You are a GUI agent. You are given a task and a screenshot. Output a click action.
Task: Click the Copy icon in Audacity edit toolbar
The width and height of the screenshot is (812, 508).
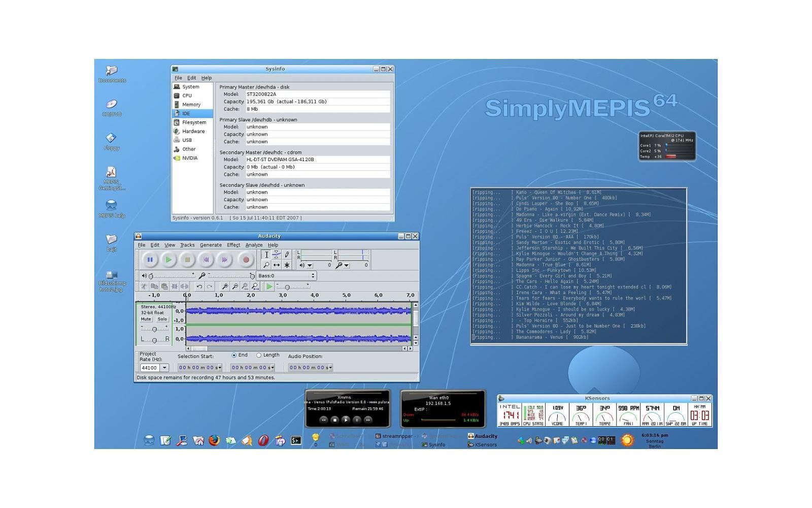(x=154, y=287)
